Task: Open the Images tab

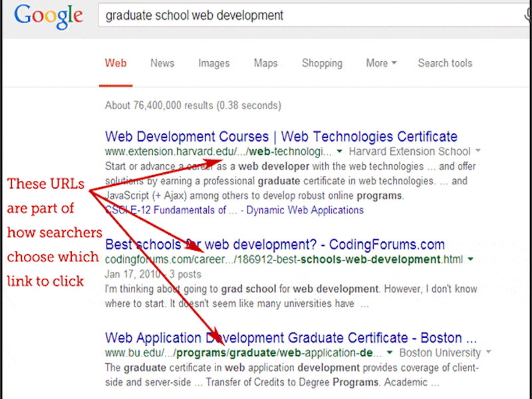Action: 213,63
